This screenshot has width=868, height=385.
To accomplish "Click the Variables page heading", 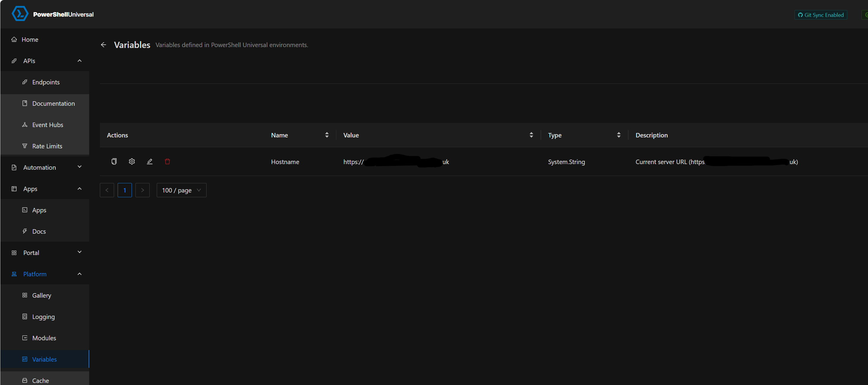I will [x=132, y=45].
